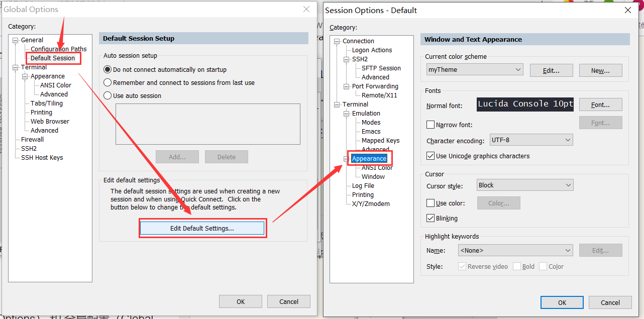
Task: Select Firewall category
Action: pos(32,140)
